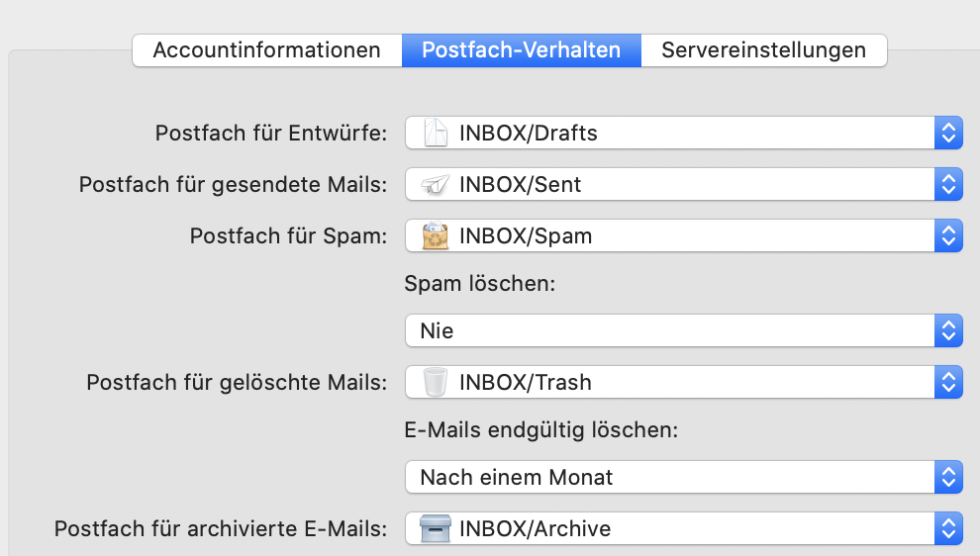Click the Trash bin icon

click(436, 382)
